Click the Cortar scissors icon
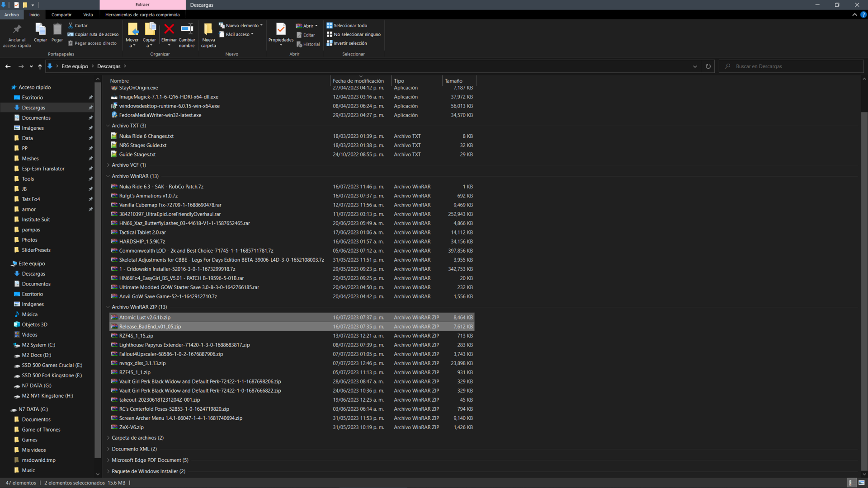868x488 pixels. (71, 26)
